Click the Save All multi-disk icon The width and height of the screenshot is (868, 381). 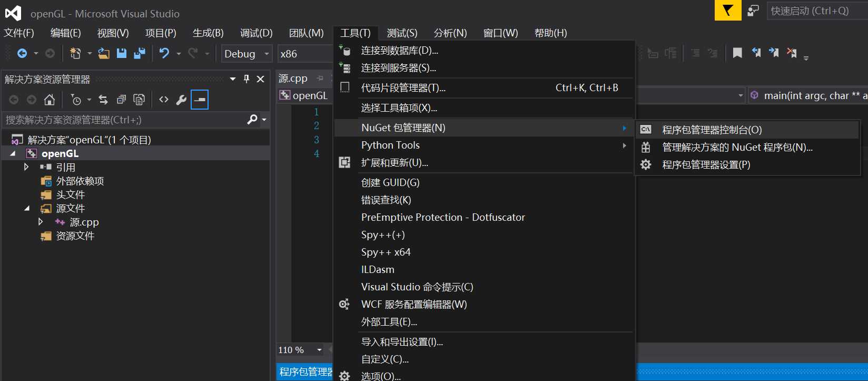[140, 53]
